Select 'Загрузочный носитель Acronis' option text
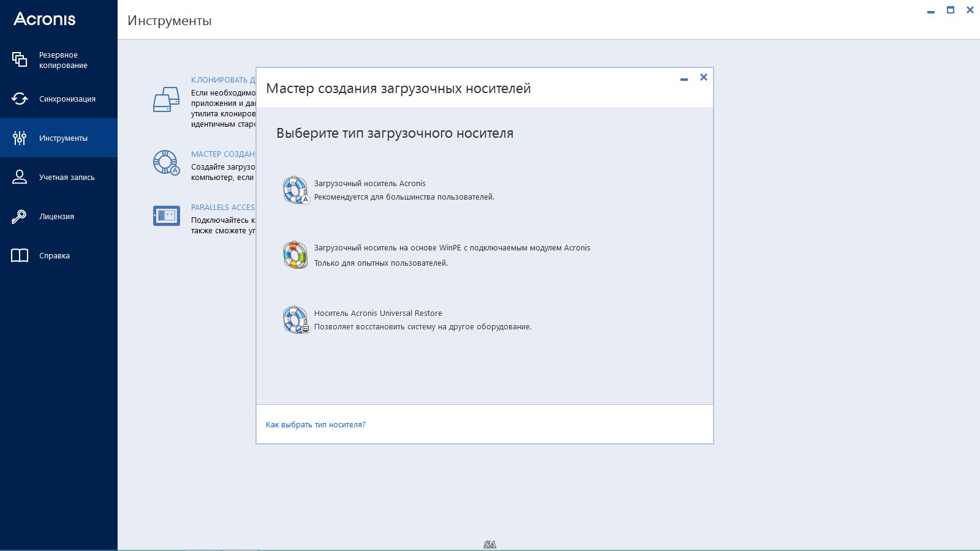The width and height of the screenshot is (980, 551). click(x=370, y=183)
